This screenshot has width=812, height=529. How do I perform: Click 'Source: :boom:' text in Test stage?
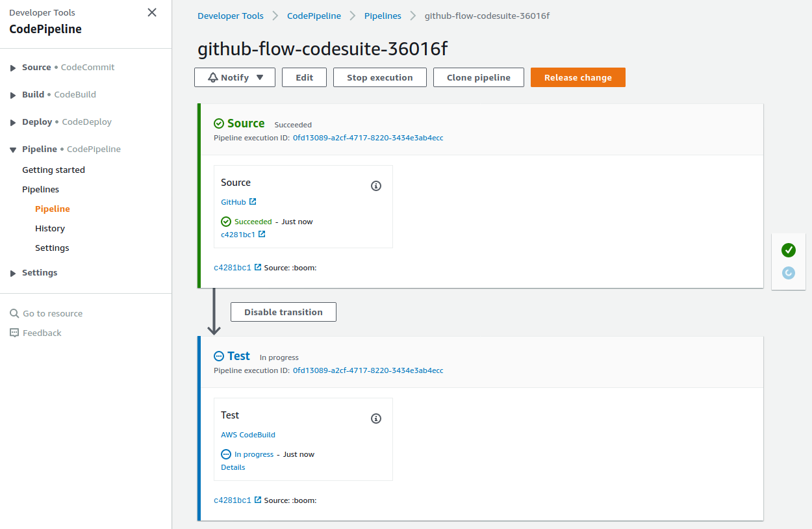(290, 500)
